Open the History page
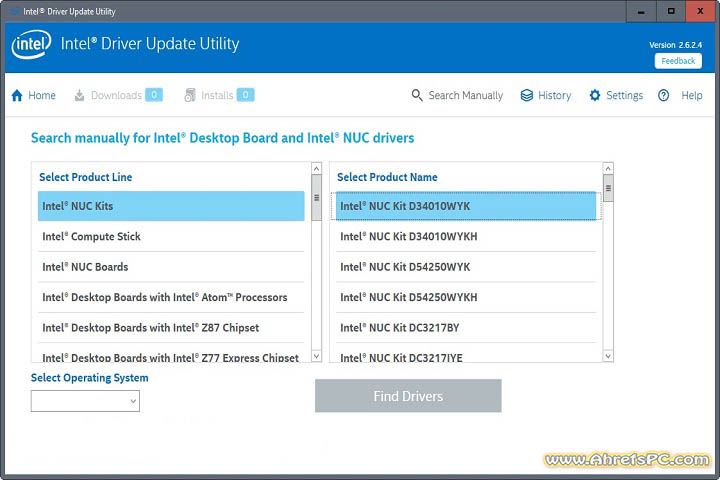 click(x=546, y=95)
